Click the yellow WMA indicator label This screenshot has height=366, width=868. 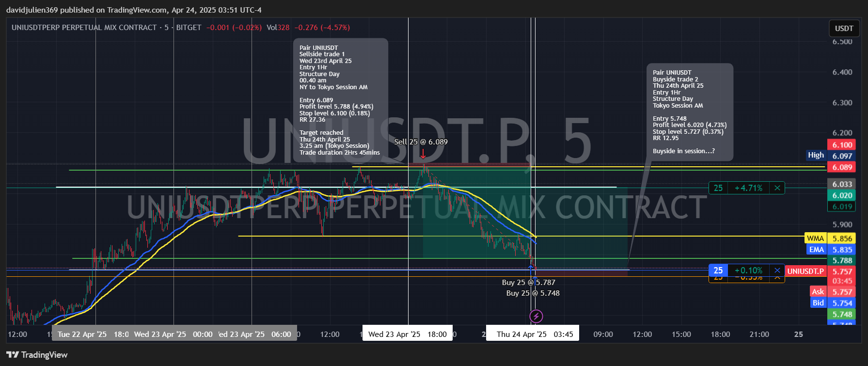[x=816, y=238]
